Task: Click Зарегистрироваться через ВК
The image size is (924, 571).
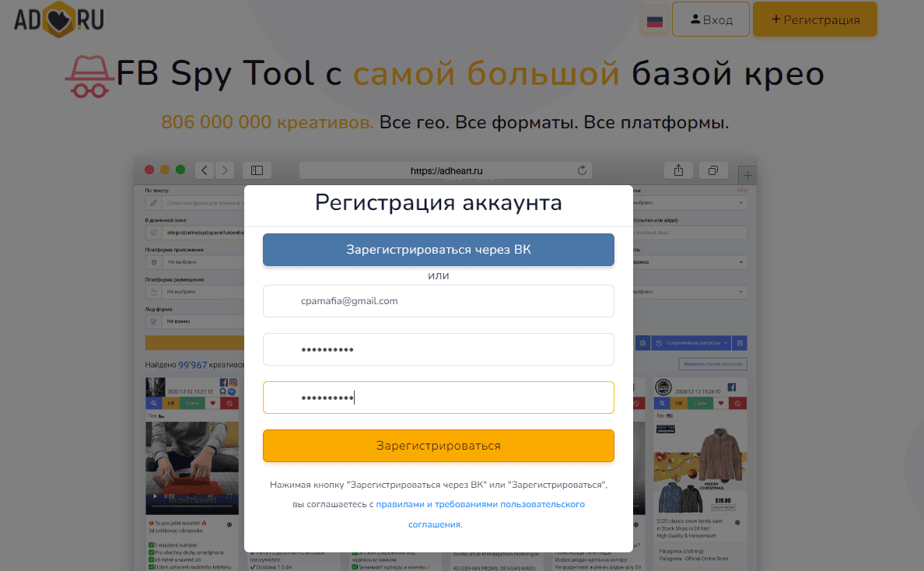Action: [439, 250]
